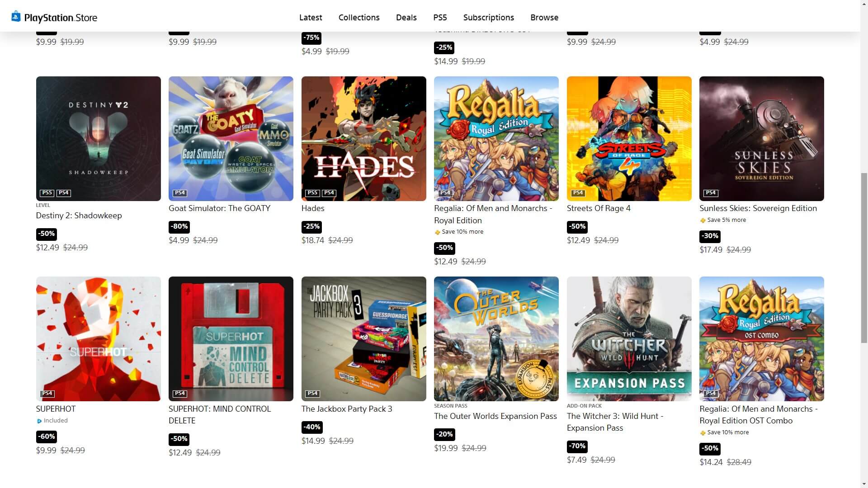
Task: Click PS4 badge on Streets Of Rage 4
Action: (578, 193)
